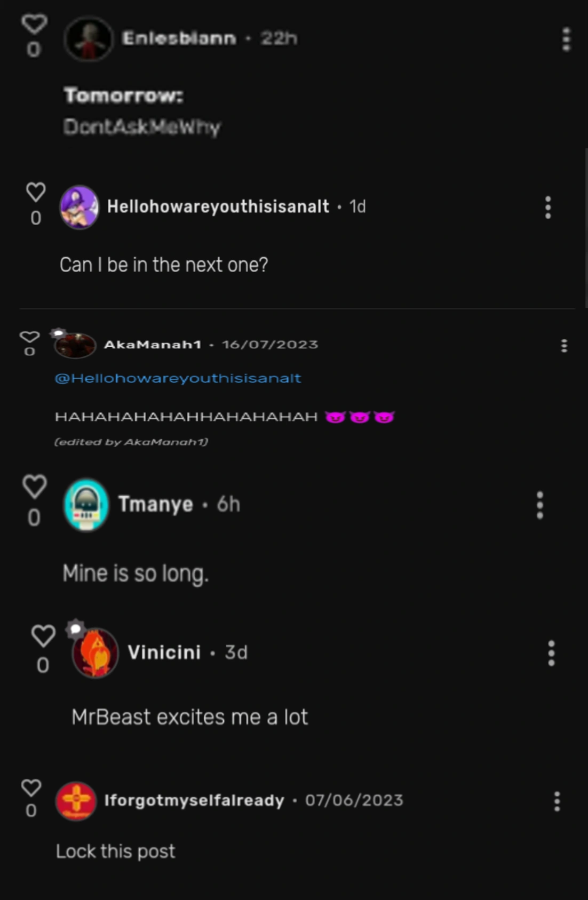This screenshot has width=588, height=900.
Task: Open Iforgotmyselfalready's red avatar
Action: click(76, 801)
